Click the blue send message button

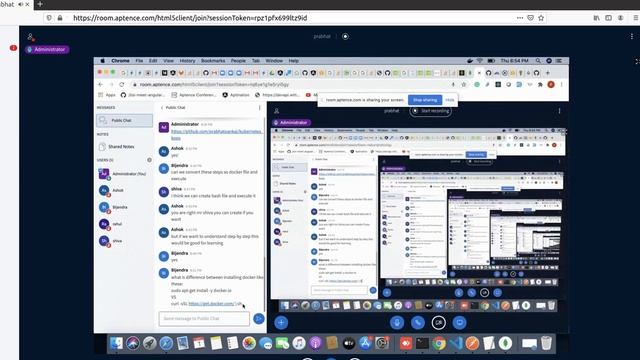coord(258,318)
